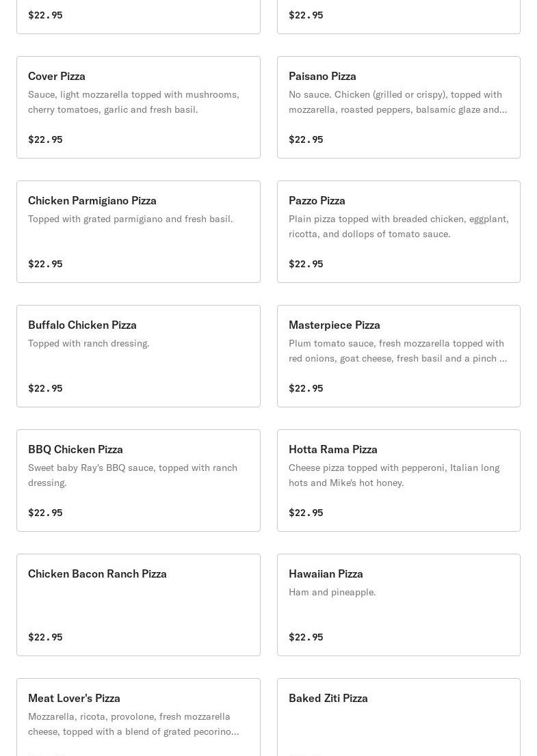Click the Hotta Rama Pizza heading

(x=332, y=449)
